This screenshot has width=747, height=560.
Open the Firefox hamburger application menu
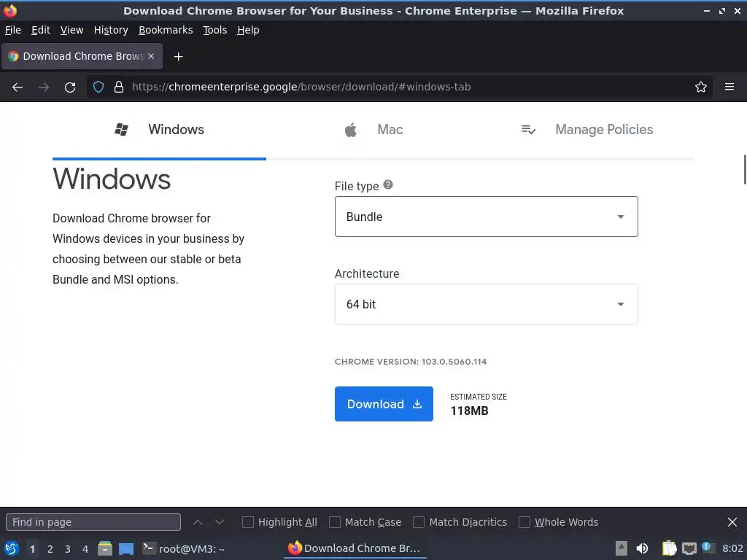[x=729, y=87]
